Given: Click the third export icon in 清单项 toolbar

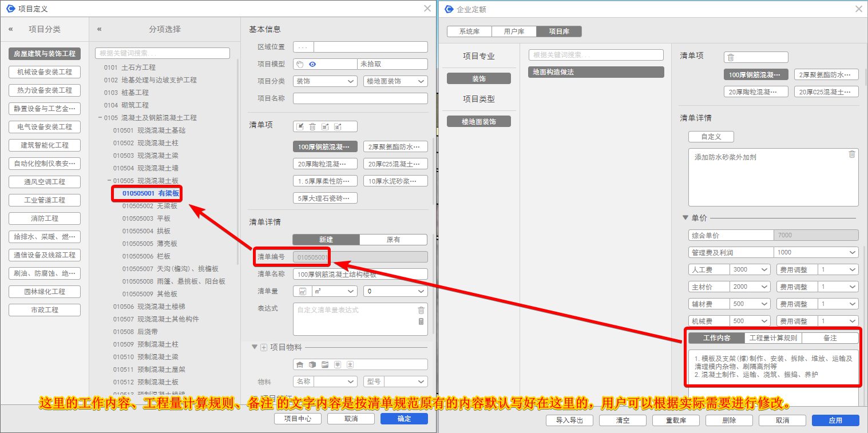Looking at the screenshot, I should [x=325, y=126].
